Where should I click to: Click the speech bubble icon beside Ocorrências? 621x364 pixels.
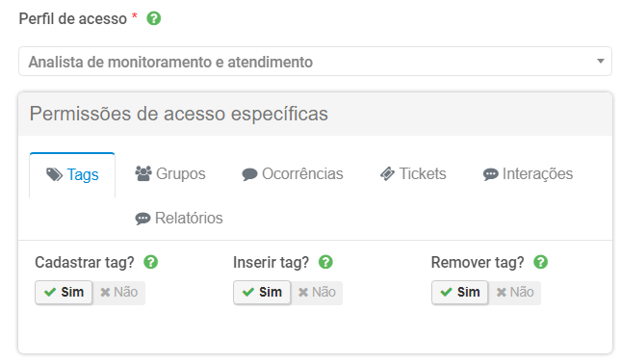(x=249, y=174)
